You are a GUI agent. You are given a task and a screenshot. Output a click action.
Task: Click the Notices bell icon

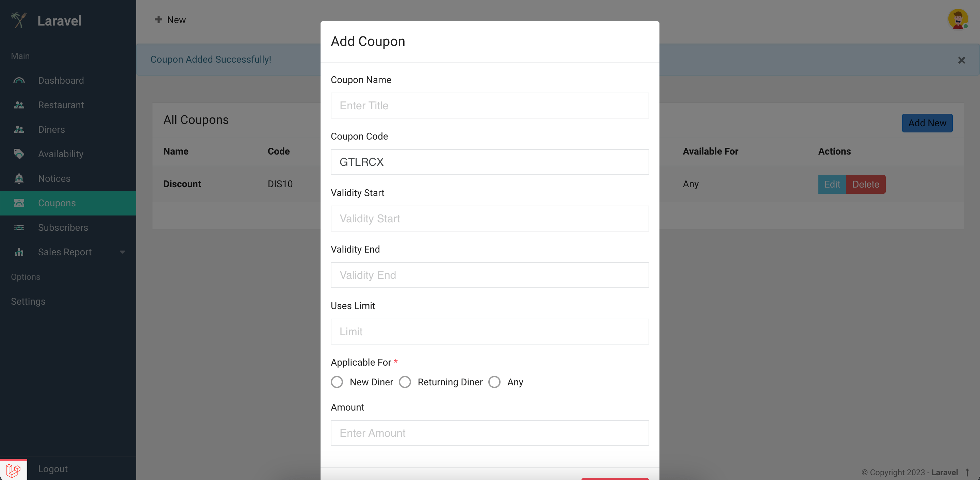pyautogui.click(x=19, y=178)
